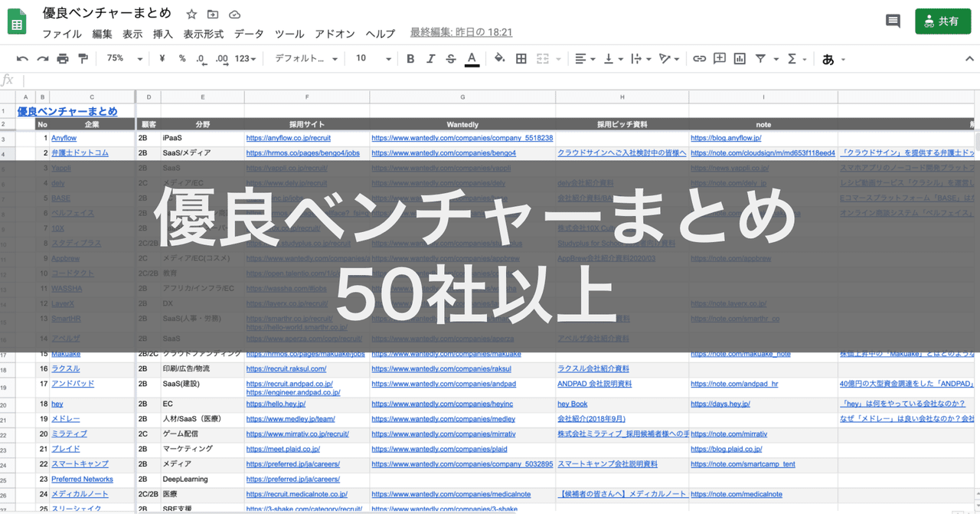Image resolution: width=980 pixels, height=514 pixels.
Task: Insert a chart
Action: tap(739, 58)
